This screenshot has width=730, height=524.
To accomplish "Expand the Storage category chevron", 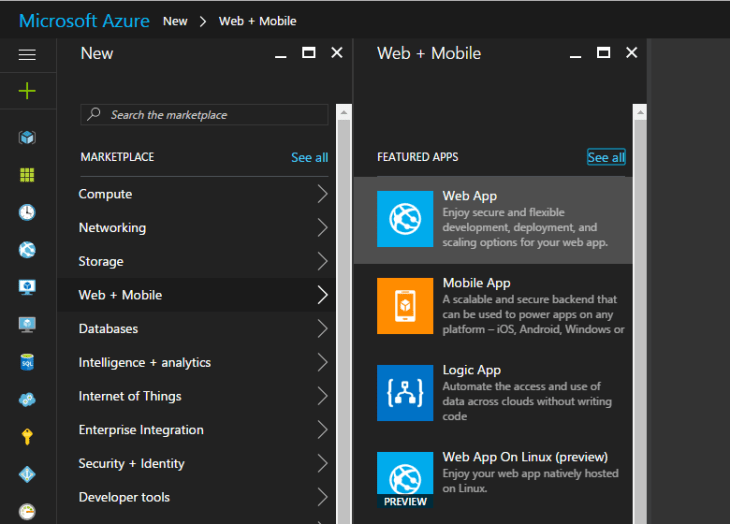I will (x=323, y=261).
